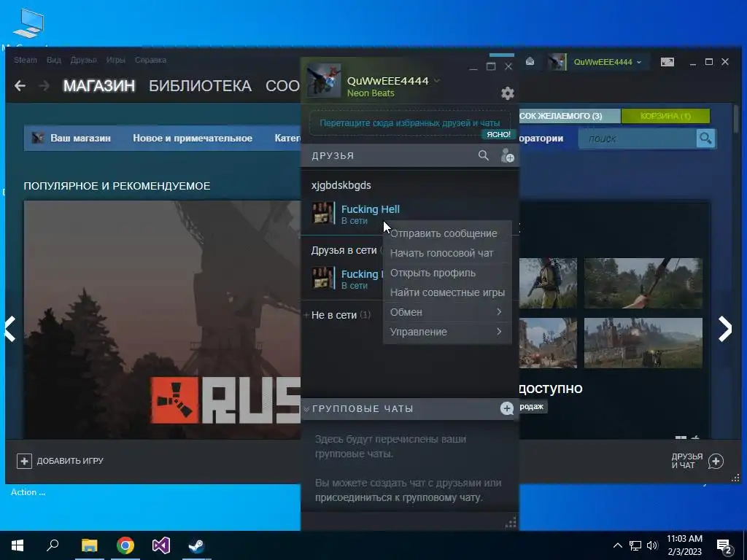This screenshot has height=560, width=747.
Task: Select Начать голосовой чат menu entry
Action: pos(447,253)
